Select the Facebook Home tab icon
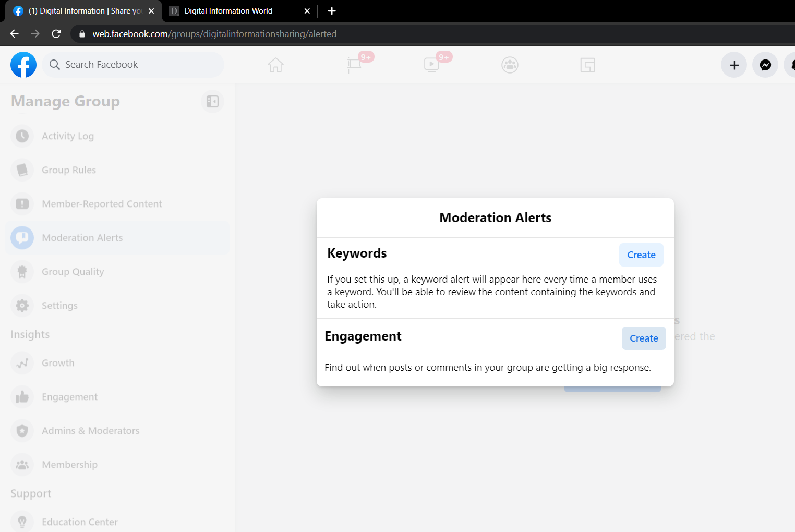 (x=275, y=65)
